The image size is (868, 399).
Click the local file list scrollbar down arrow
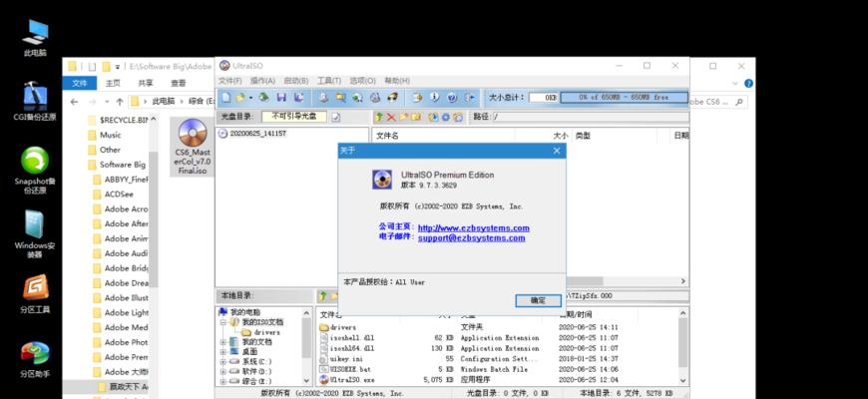point(683,381)
